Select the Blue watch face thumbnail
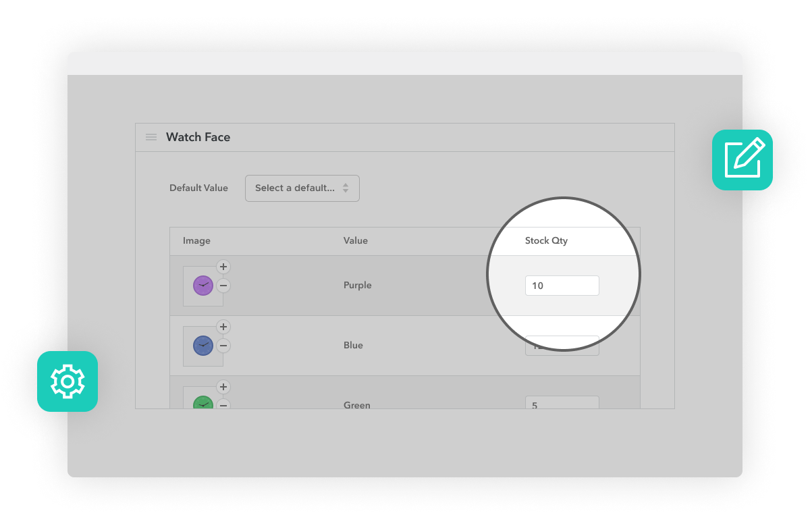 pyautogui.click(x=202, y=345)
